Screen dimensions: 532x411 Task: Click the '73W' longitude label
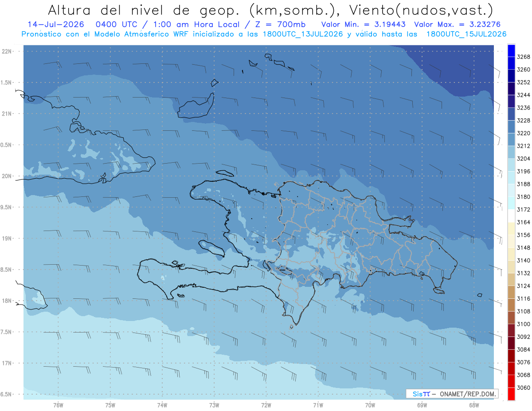pyautogui.click(x=214, y=405)
